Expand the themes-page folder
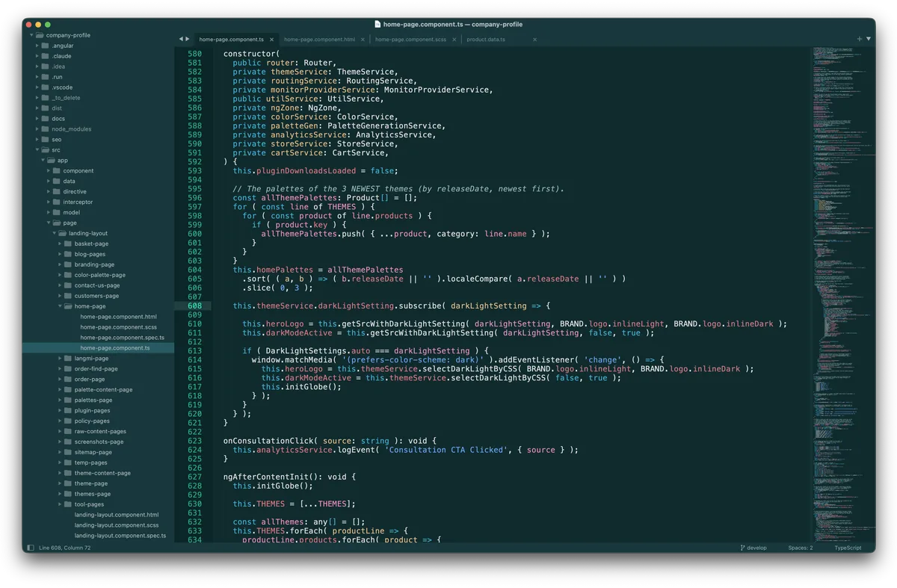This screenshot has width=897, height=588. pyautogui.click(x=61, y=494)
